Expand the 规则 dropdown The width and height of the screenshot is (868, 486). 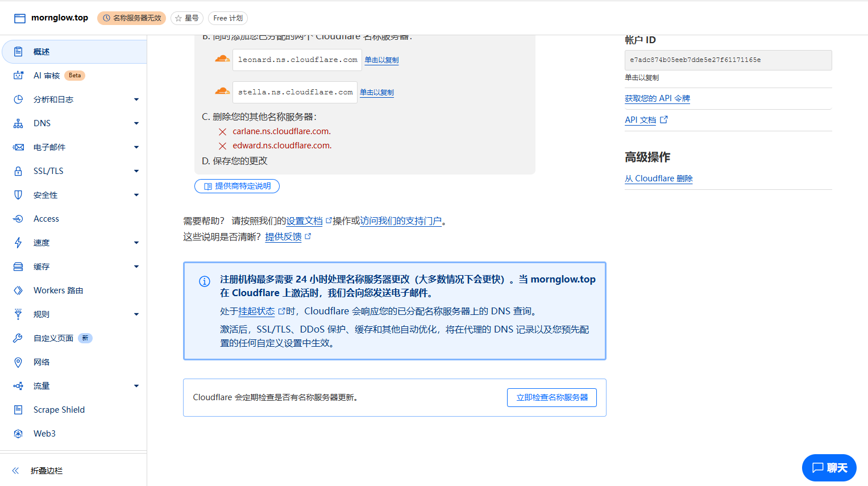pyautogui.click(x=136, y=314)
